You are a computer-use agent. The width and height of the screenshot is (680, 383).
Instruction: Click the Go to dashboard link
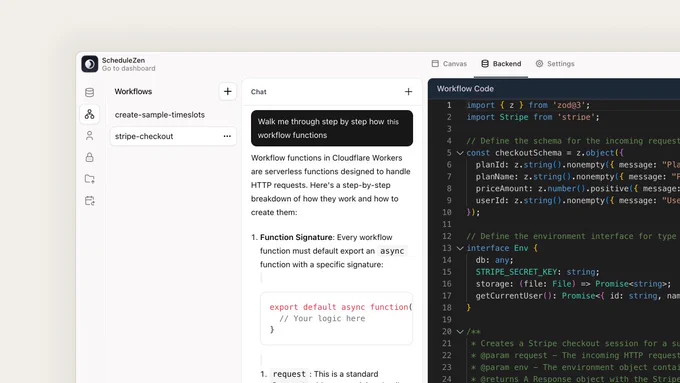pyautogui.click(x=128, y=69)
